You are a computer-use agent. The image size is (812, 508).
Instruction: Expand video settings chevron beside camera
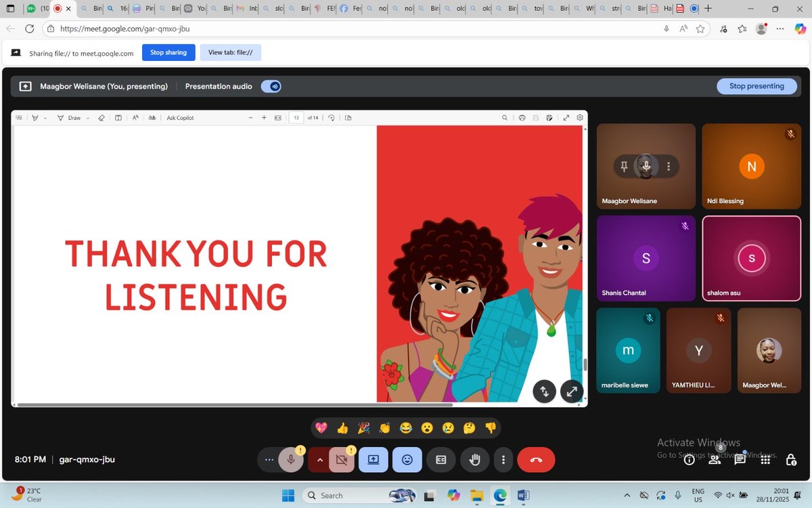(x=319, y=460)
